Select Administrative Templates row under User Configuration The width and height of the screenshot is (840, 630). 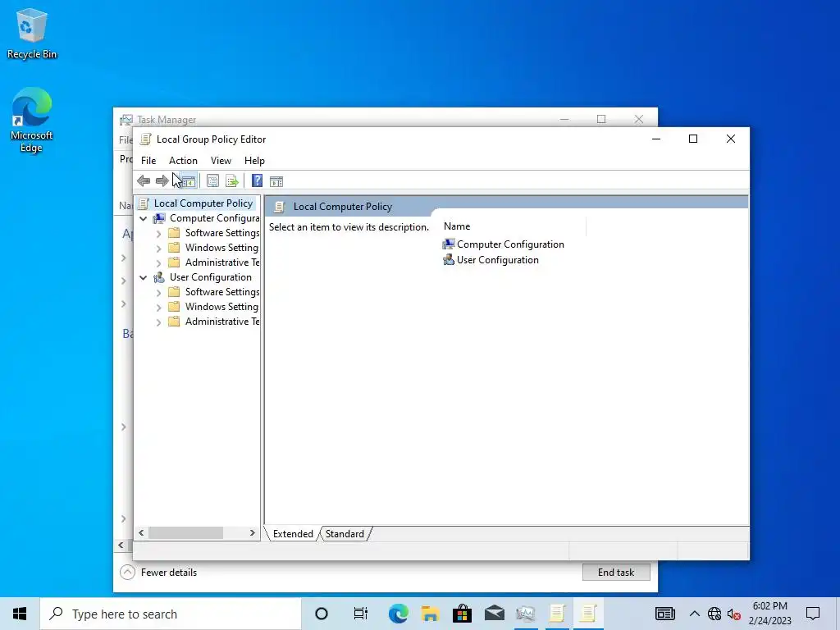click(x=214, y=322)
